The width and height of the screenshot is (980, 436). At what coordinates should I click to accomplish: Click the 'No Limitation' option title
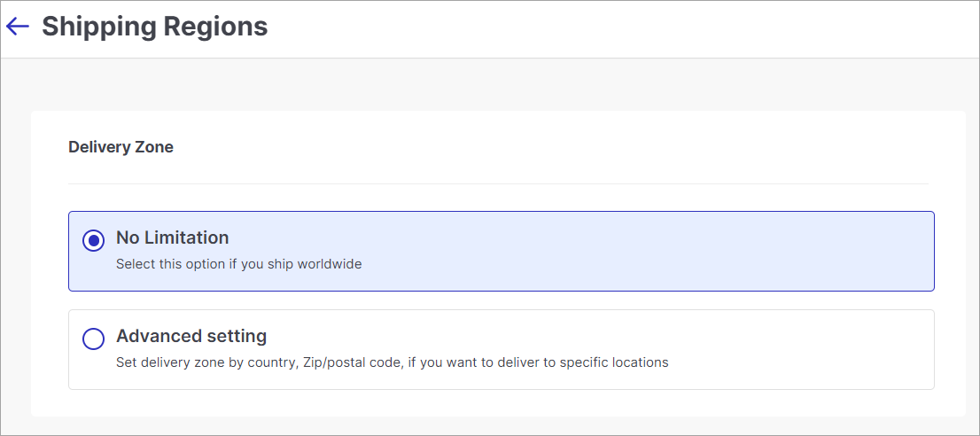click(173, 238)
